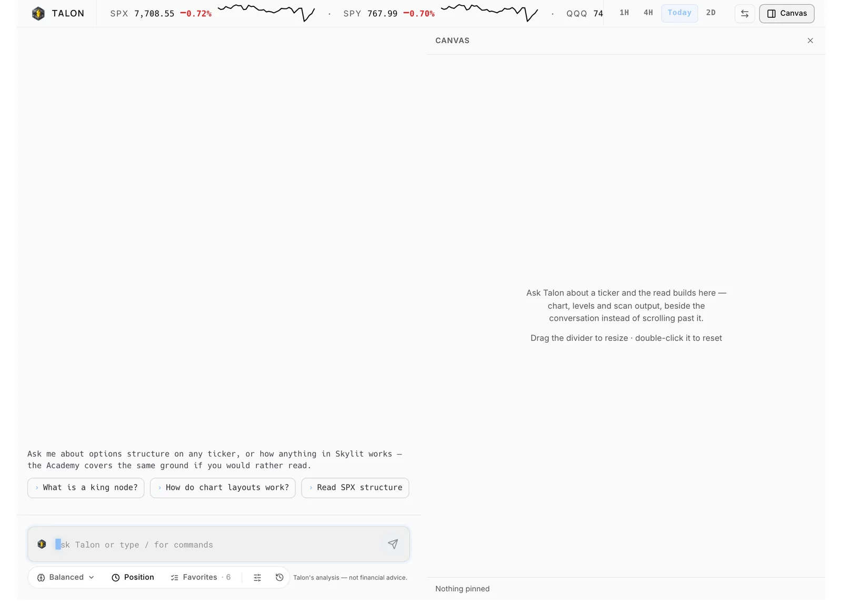The width and height of the screenshot is (842, 616).
Task: Send the message with paper plane icon
Action: pos(393,544)
